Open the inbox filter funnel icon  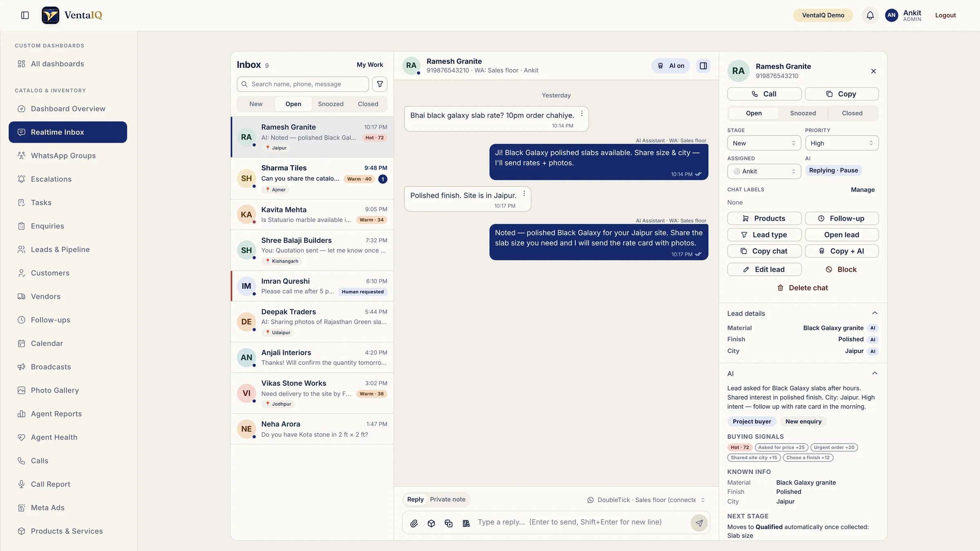click(x=380, y=84)
